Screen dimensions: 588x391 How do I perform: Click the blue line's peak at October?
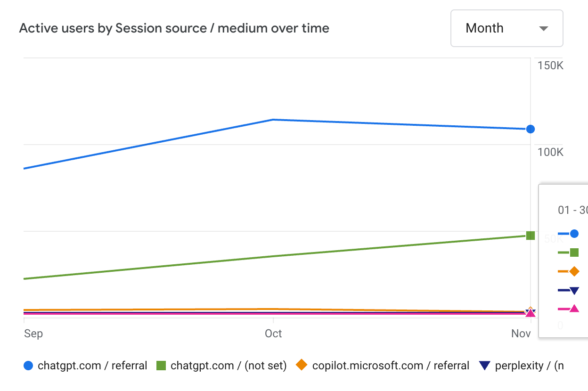pos(273,120)
